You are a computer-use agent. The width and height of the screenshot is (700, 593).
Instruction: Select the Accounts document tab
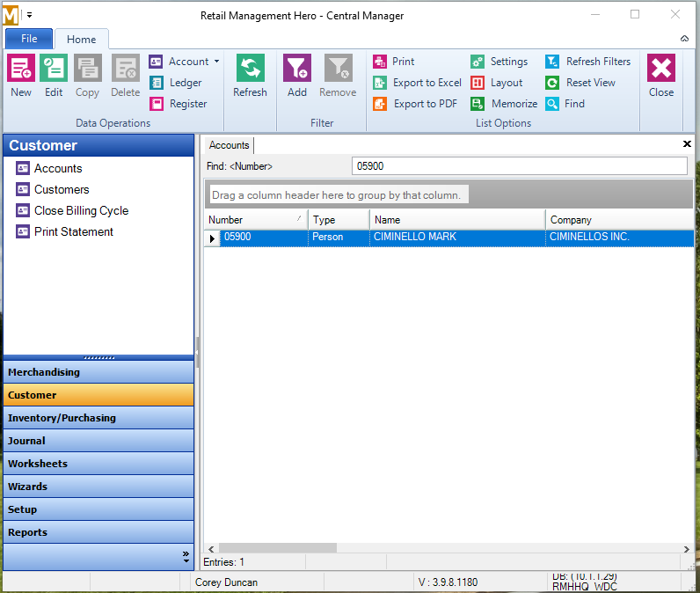[x=229, y=145]
